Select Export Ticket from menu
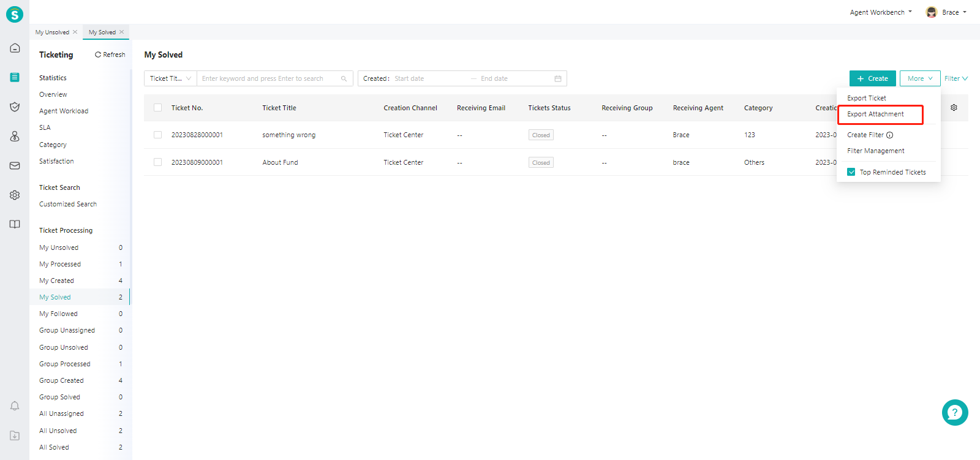 [867, 98]
